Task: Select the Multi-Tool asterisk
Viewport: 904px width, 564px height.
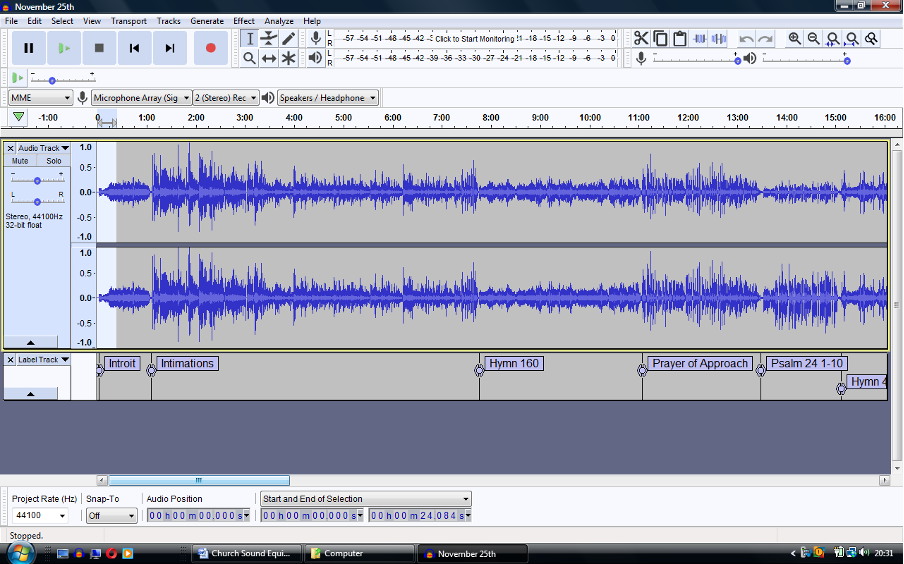Action: coord(289,58)
